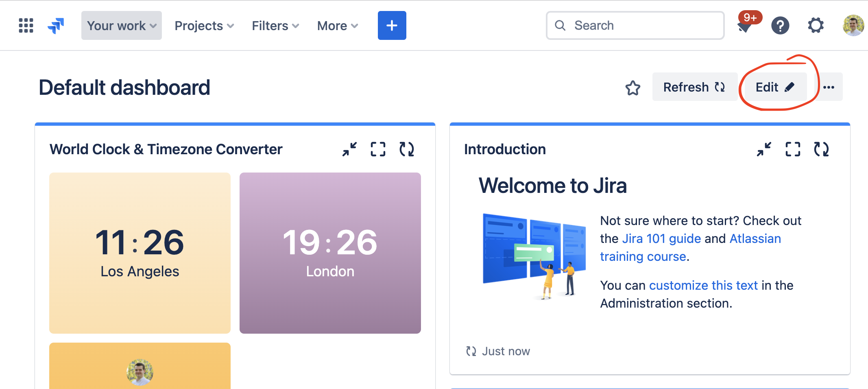Viewport: 868px width, 389px height.
Task: Click the avatar on the orange clock card
Action: click(x=140, y=372)
